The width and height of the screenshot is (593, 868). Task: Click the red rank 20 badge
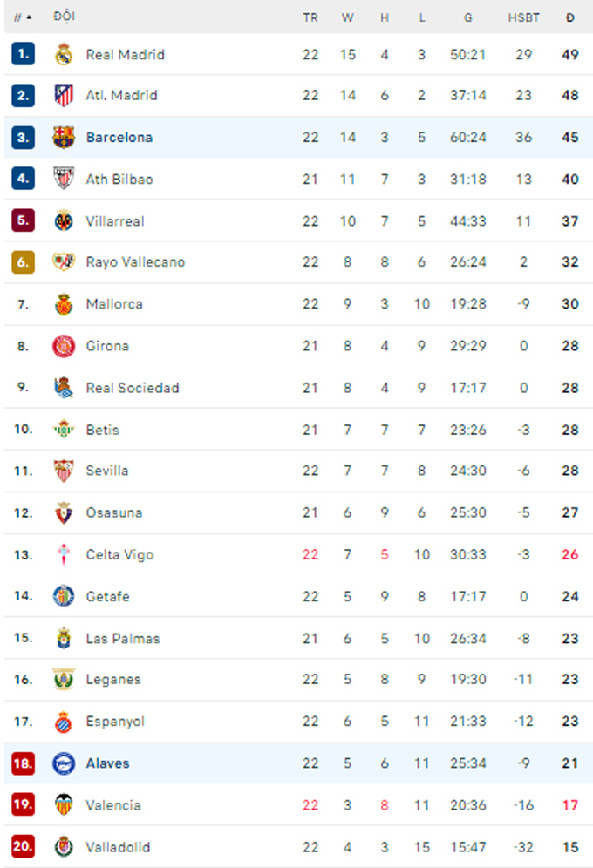(x=23, y=846)
